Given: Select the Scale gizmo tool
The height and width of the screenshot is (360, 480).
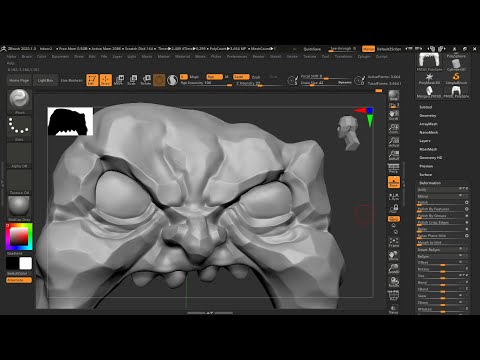Looking at the screenshot, I should (x=132, y=80).
